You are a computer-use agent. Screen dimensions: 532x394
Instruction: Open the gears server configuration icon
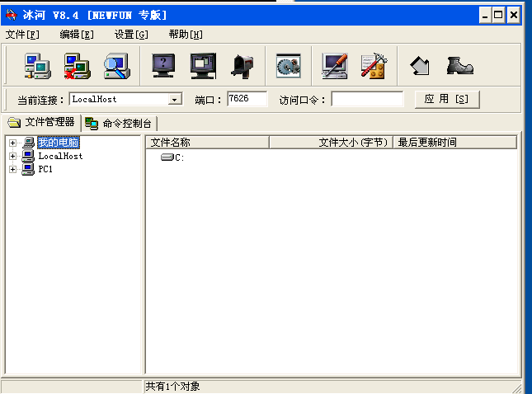click(289, 66)
